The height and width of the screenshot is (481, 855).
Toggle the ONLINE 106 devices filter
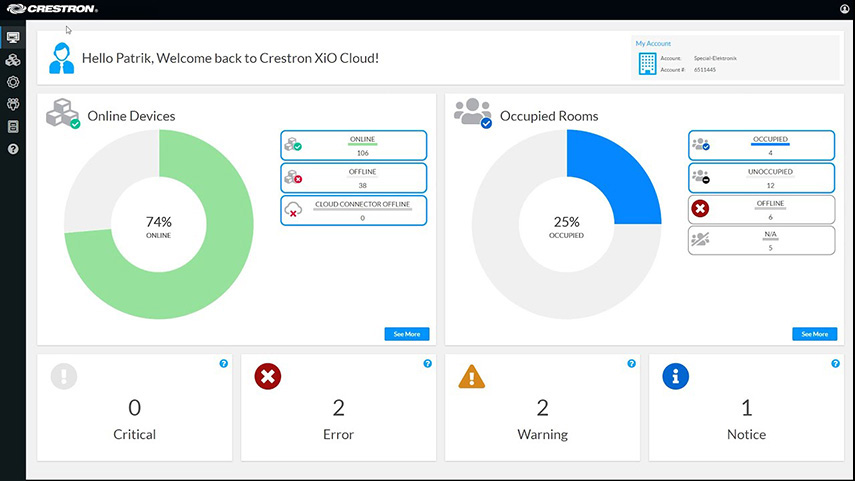pos(353,146)
